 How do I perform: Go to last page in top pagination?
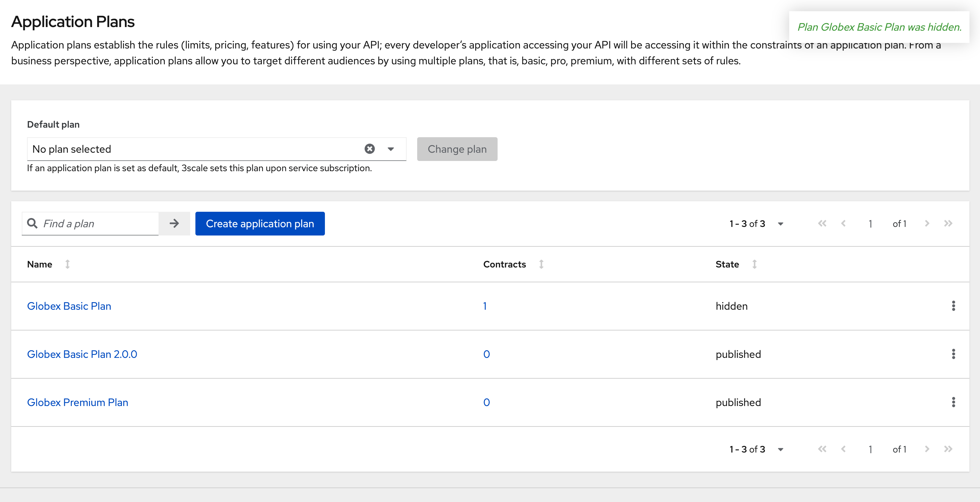(948, 224)
